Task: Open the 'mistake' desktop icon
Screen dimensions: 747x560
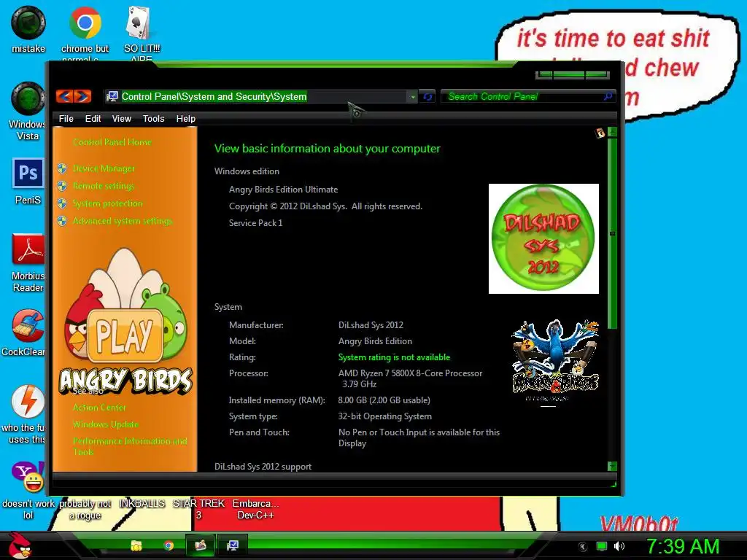Action: (28, 29)
